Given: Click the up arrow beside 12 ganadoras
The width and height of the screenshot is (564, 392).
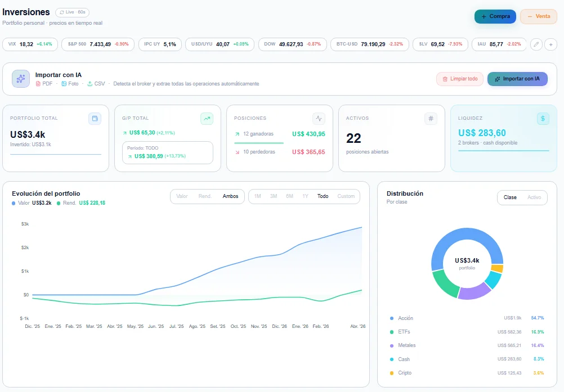Looking at the screenshot, I should click(x=237, y=134).
